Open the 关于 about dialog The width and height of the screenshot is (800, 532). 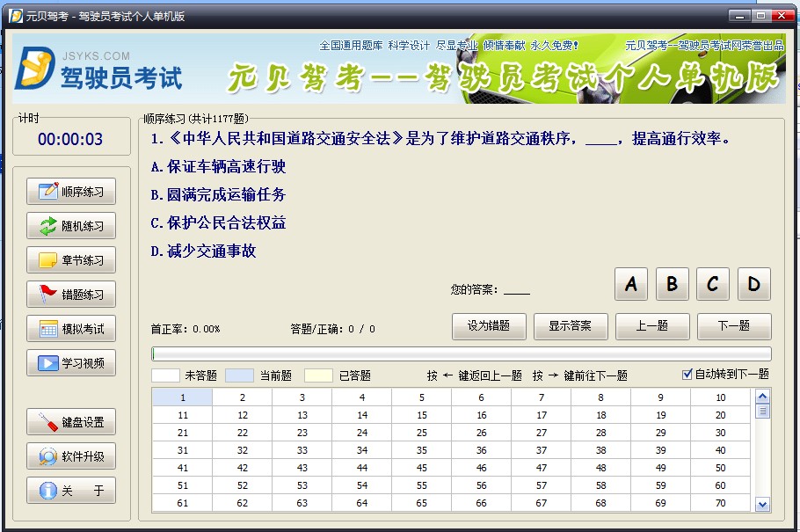click(x=71, y=491)
